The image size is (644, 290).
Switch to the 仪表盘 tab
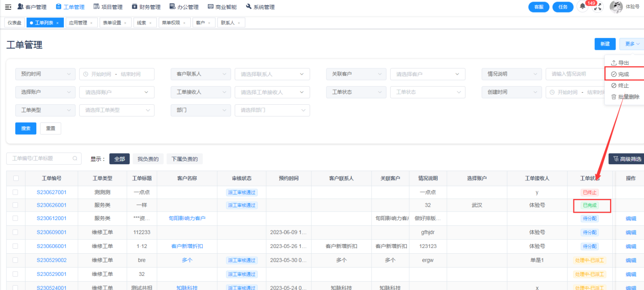15,23
